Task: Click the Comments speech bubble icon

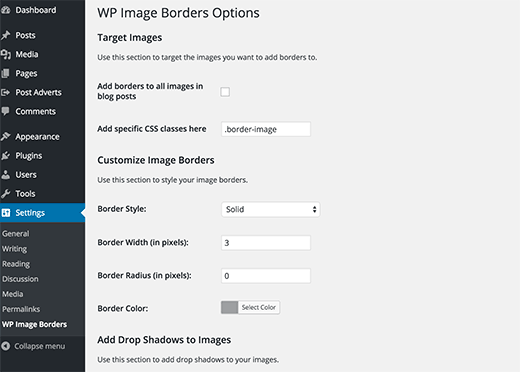Action: [x=5, y=111]
